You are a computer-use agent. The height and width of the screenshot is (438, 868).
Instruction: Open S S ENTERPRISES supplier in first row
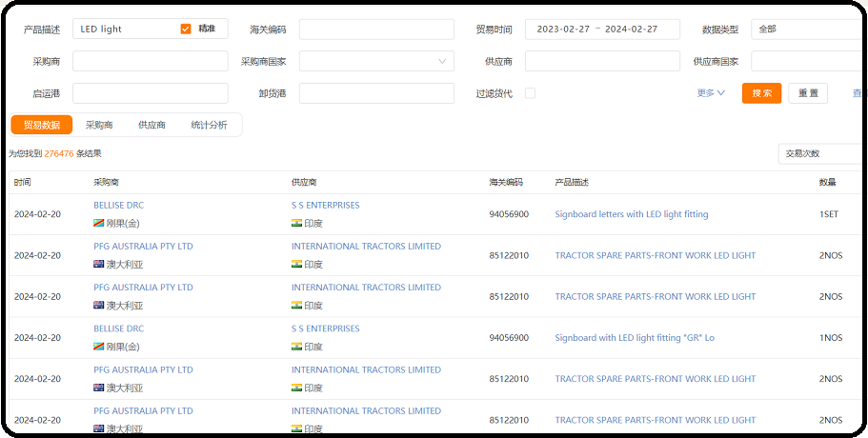coord(326,205)
